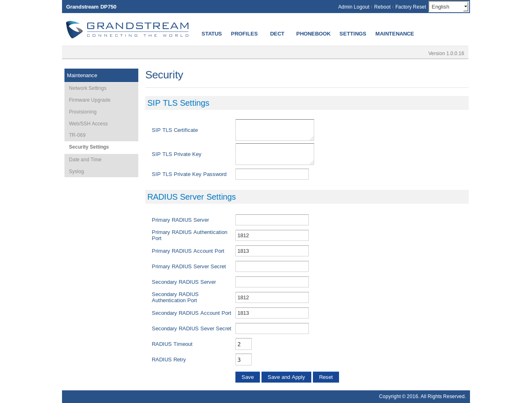Open the Syslog sidebar item

[76, 171]
